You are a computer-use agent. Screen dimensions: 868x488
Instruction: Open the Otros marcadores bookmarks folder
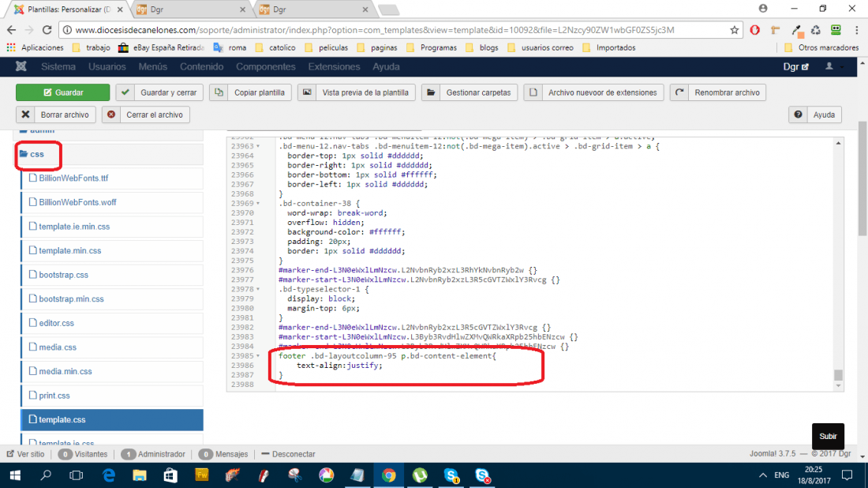821,47
